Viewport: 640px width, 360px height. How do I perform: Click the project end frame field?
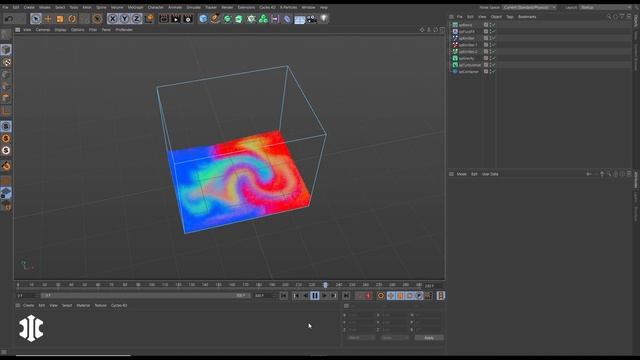263,296
